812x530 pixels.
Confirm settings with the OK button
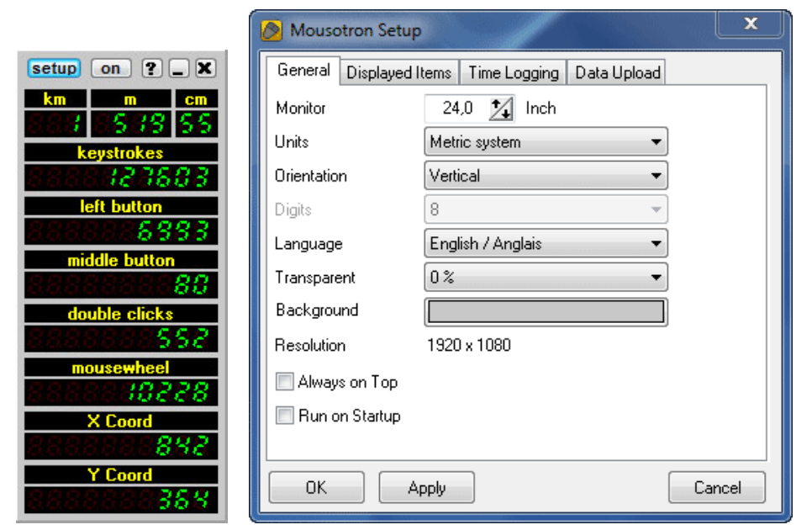317,487
